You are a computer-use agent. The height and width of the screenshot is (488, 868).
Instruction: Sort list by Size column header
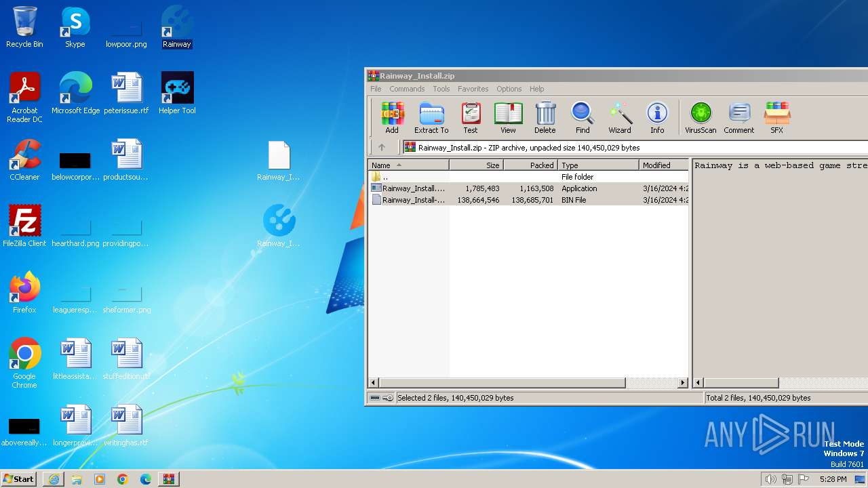pos(476,165)
